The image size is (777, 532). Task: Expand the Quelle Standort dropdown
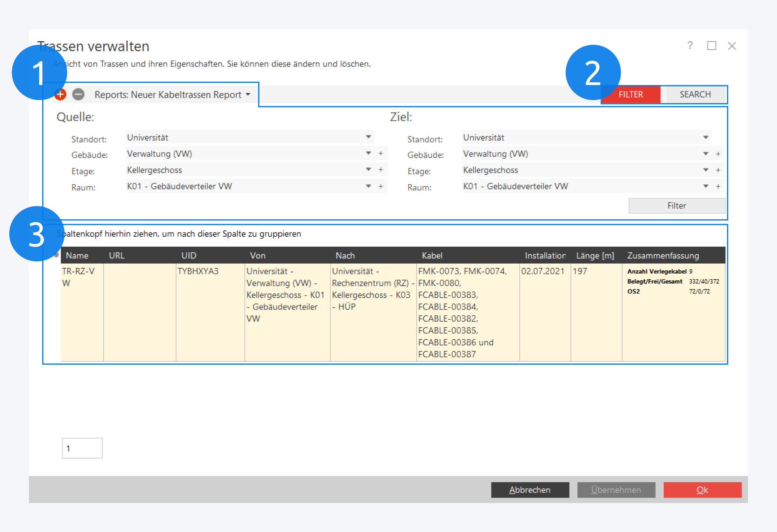coord(368,137)
